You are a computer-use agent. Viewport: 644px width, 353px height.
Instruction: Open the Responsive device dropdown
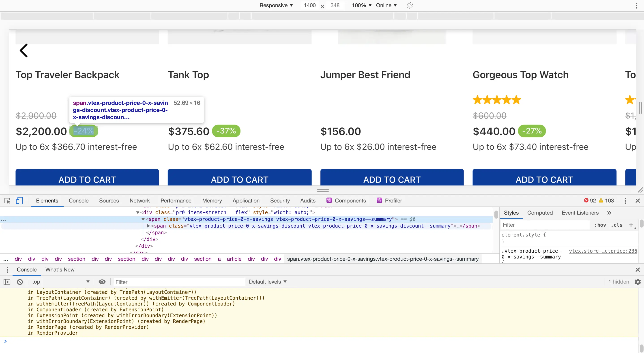tap(276, 5)
